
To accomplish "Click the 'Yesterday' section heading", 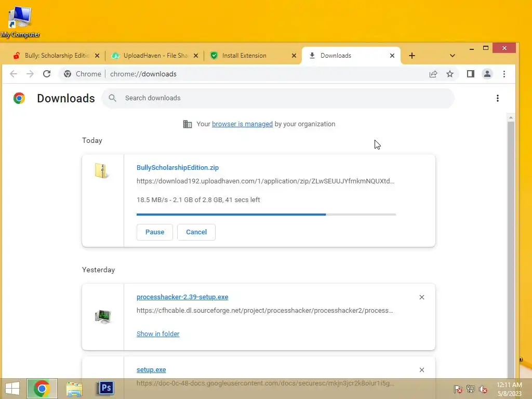I will click(98, 270).
